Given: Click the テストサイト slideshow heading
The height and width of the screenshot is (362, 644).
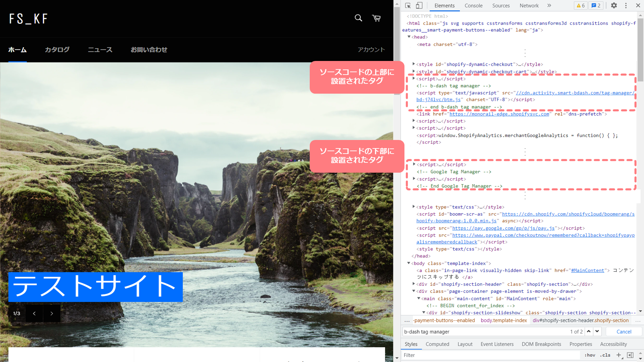Looking at the screenshot, I should pos(95,287).
